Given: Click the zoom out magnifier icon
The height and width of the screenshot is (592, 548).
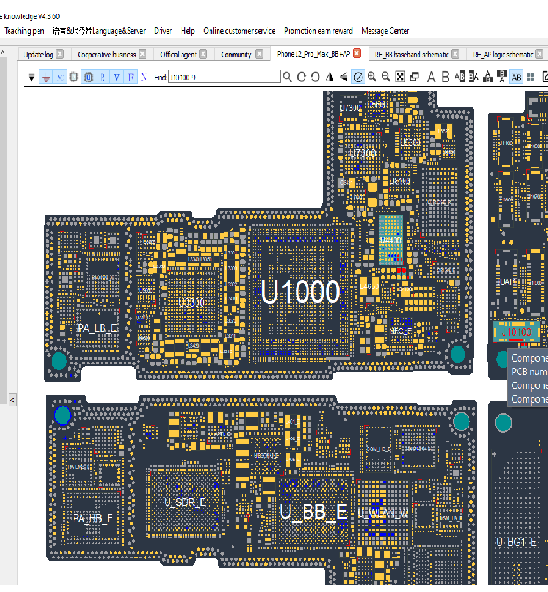Looking at the screenshot, I should pyautogui.click(x=386, y=77).
